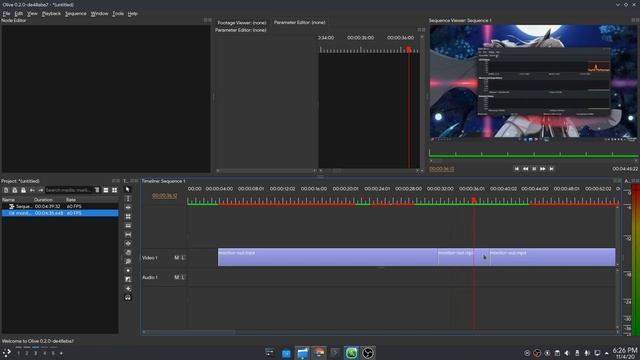Click the Parameter Editor playhead marker
Image resolution: width=640 pixels, height=360 pixels.
(x=409, y=49)
